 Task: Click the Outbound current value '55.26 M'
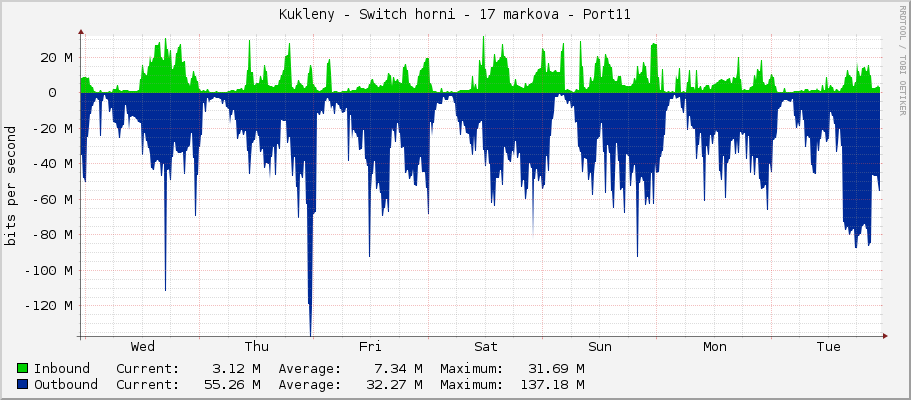click(232, 384)
